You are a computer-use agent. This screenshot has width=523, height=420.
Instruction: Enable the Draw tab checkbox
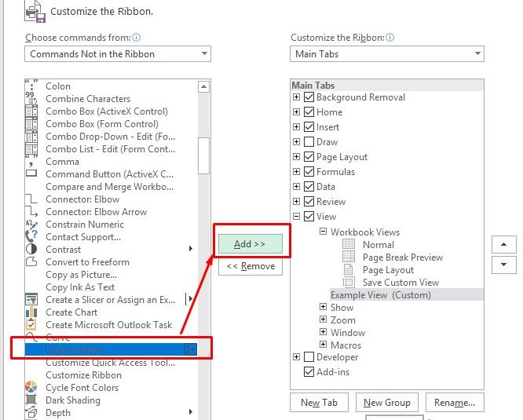(309, 142)
